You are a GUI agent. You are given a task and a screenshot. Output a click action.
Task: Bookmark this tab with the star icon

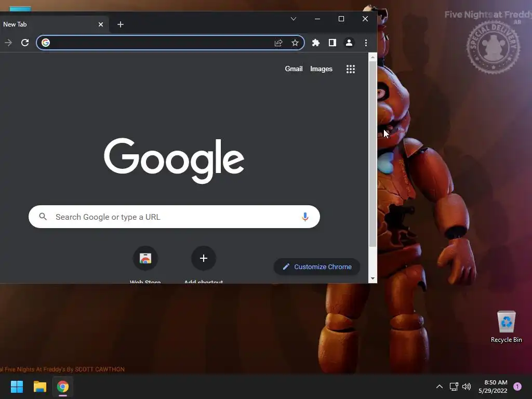tap(295, 43)
